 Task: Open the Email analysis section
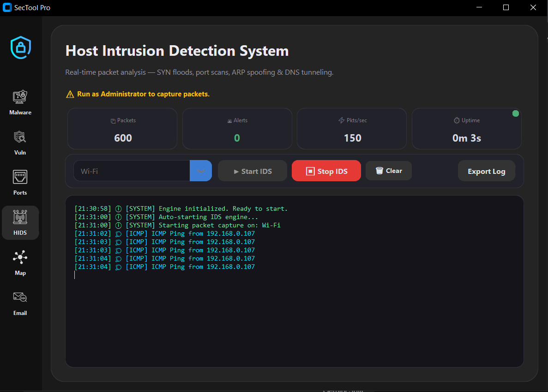20,303
